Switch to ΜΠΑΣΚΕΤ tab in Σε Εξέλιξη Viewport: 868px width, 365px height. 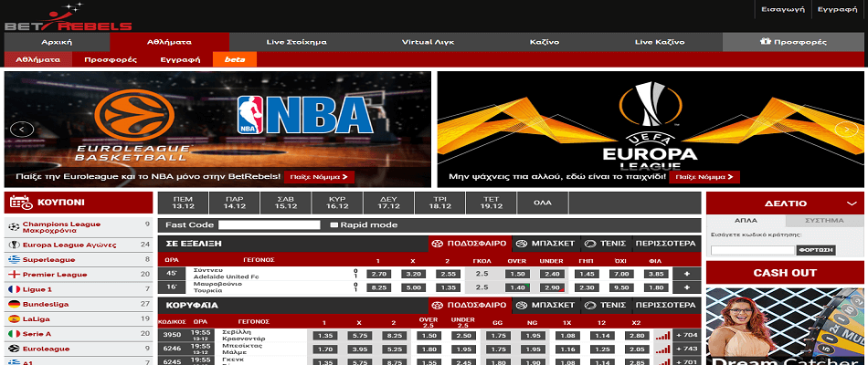pyautogui.click(x=545, y=244)
